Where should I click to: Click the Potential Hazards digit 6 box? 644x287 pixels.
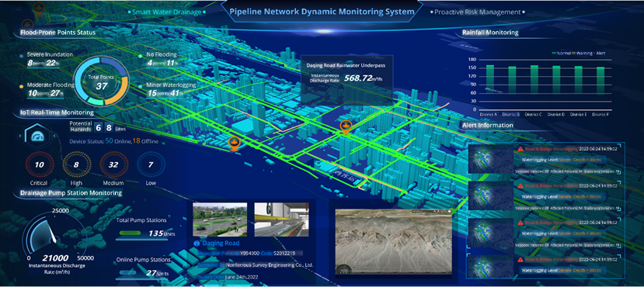(x=99, y=128)
